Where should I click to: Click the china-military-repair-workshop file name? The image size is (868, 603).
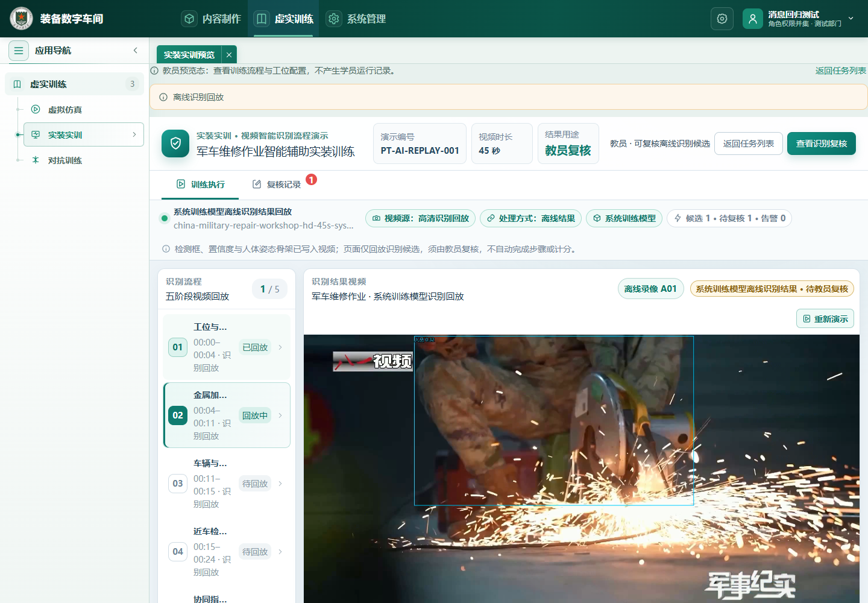(263, 226)
